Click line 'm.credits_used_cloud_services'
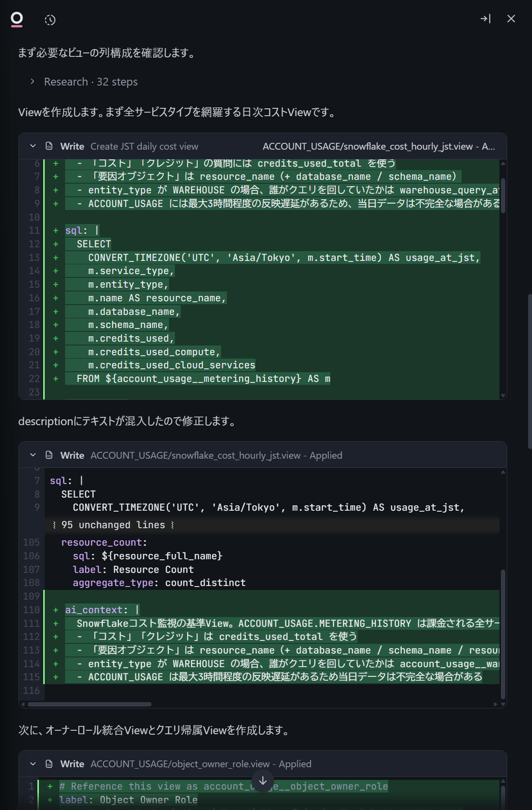This screenshot has height=810, width=532. tap(172, 365)
